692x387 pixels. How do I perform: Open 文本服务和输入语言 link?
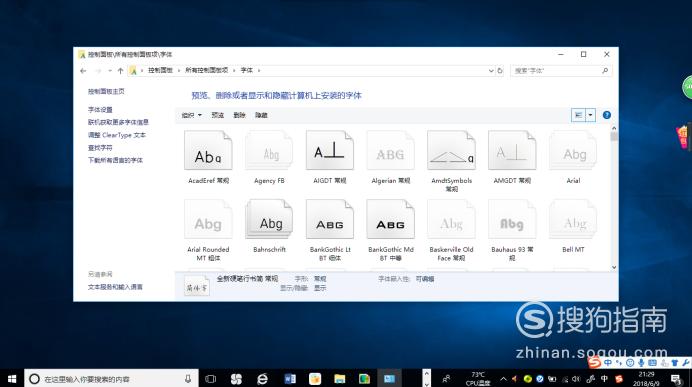click(x=115, y=287)
